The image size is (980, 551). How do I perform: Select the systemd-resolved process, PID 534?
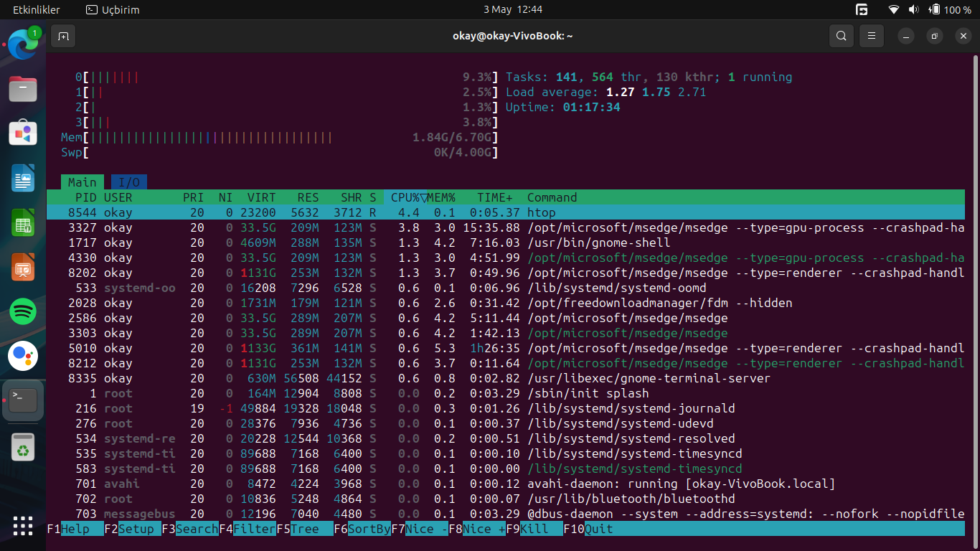(x=506, y=438)
